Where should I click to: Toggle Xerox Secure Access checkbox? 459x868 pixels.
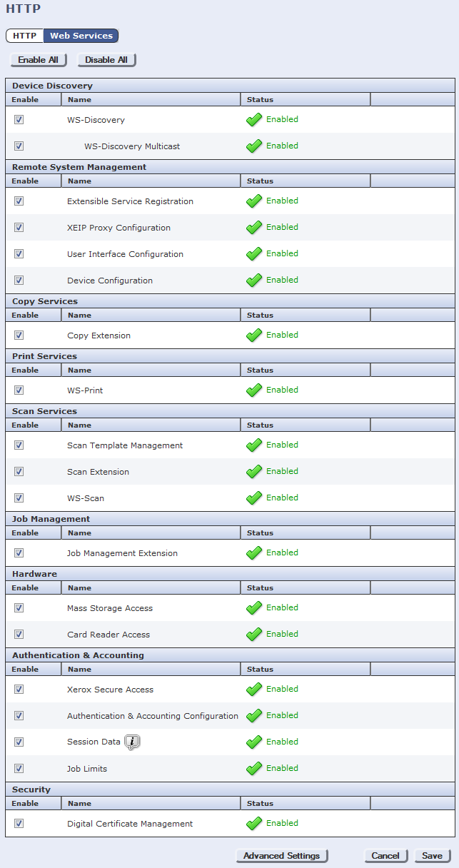pyautogui.click(x=19, y=690)
